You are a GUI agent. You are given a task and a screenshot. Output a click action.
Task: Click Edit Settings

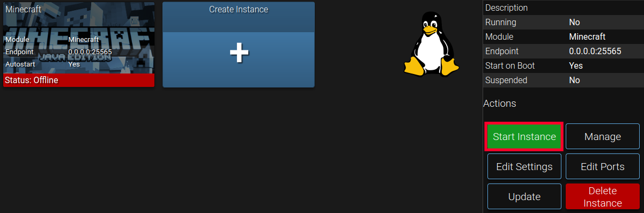tap(524, 167)
